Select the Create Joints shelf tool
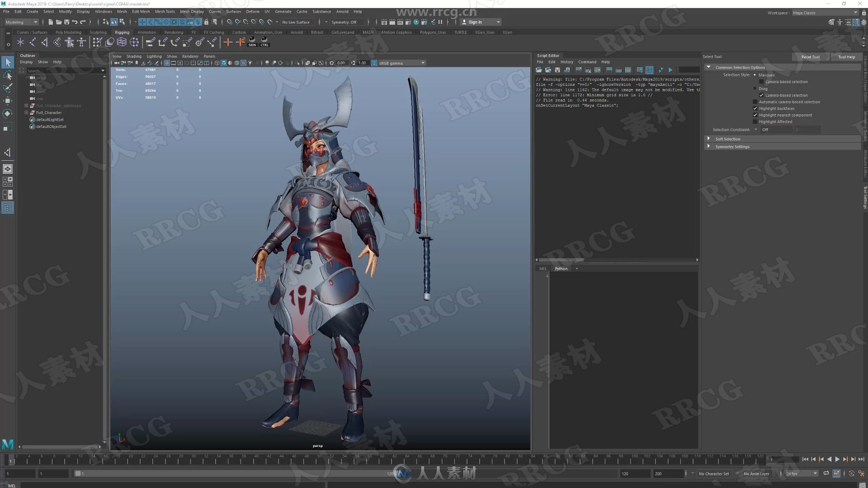868x488 pixels. (x=33, y=42)
